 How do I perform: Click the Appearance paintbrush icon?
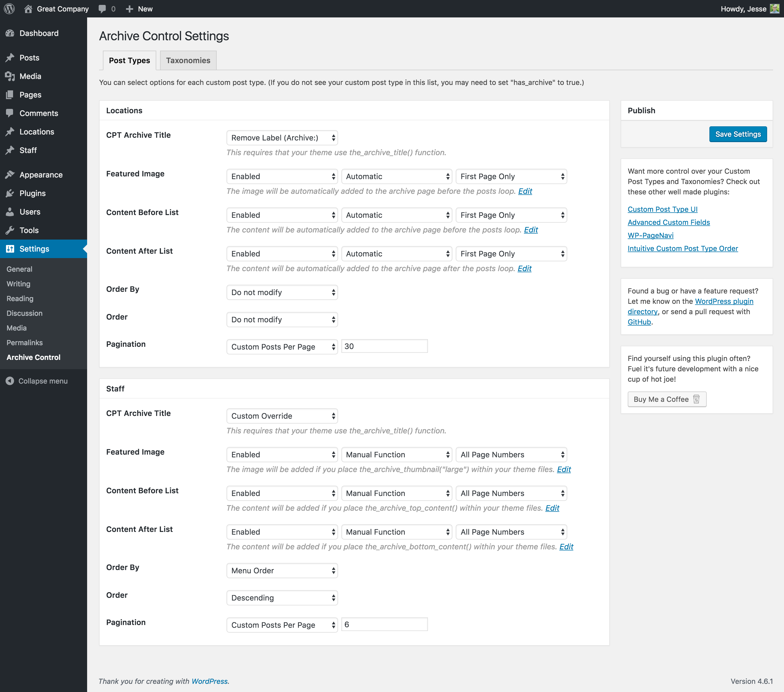point(10,175)
